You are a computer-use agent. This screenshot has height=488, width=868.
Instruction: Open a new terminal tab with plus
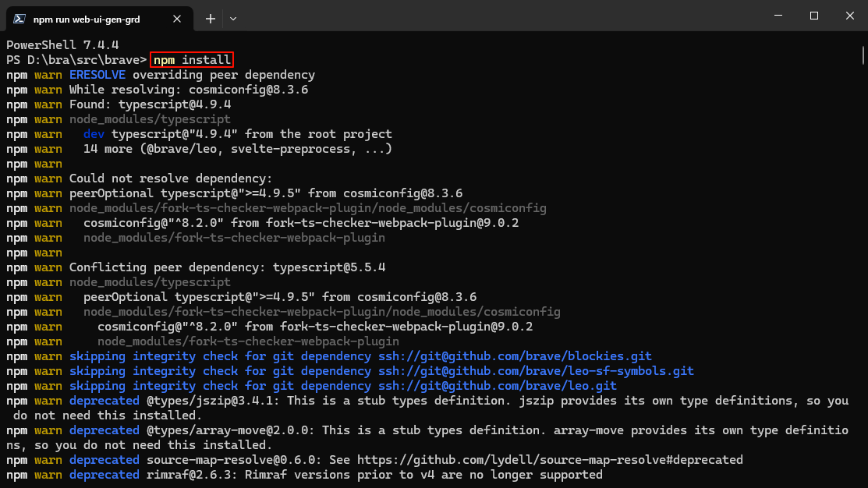[211, 19]
